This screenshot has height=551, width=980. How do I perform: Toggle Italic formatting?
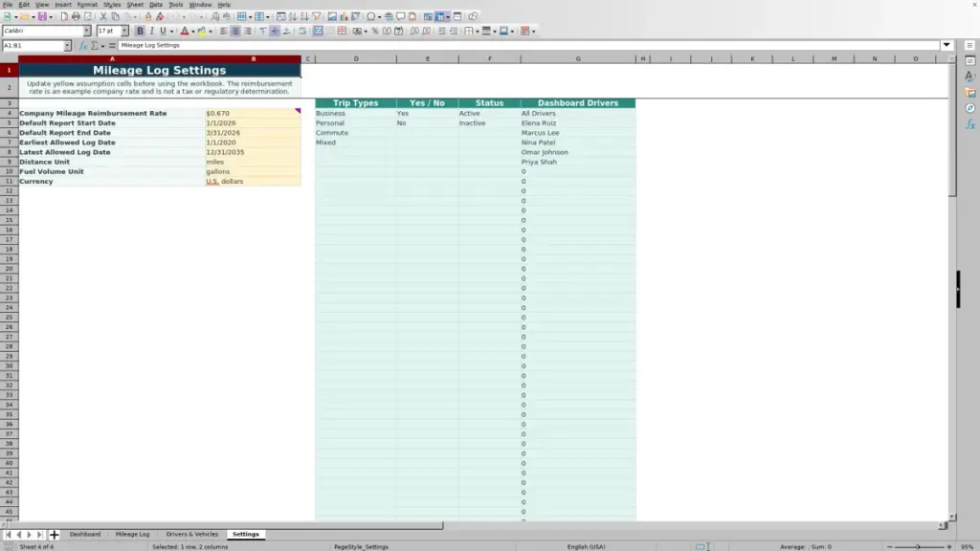(x=151, y=32)
